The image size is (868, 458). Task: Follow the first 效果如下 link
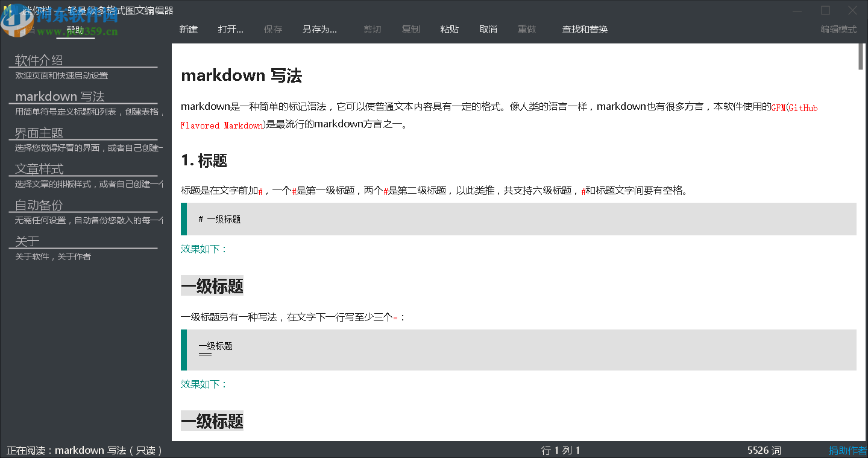click(199, 249)
